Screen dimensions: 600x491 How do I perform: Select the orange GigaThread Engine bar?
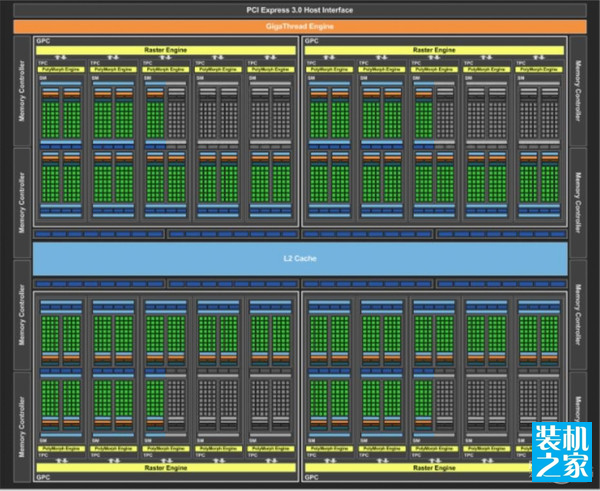pyautogui.click(x=300, y=26)
